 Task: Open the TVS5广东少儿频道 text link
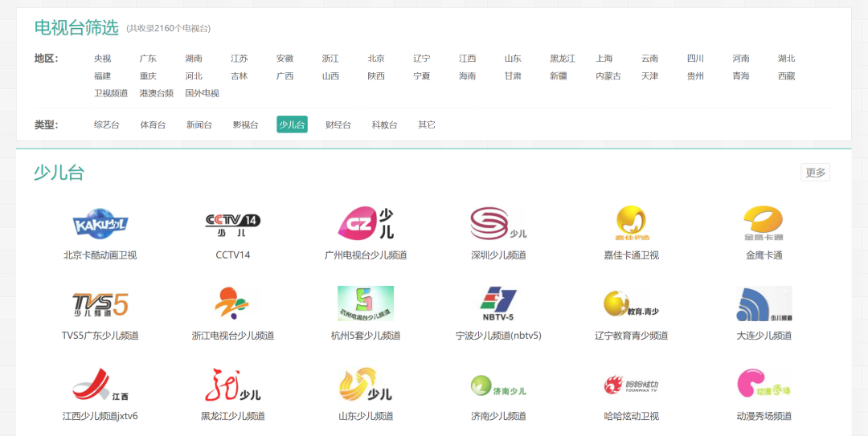(100, 336)
